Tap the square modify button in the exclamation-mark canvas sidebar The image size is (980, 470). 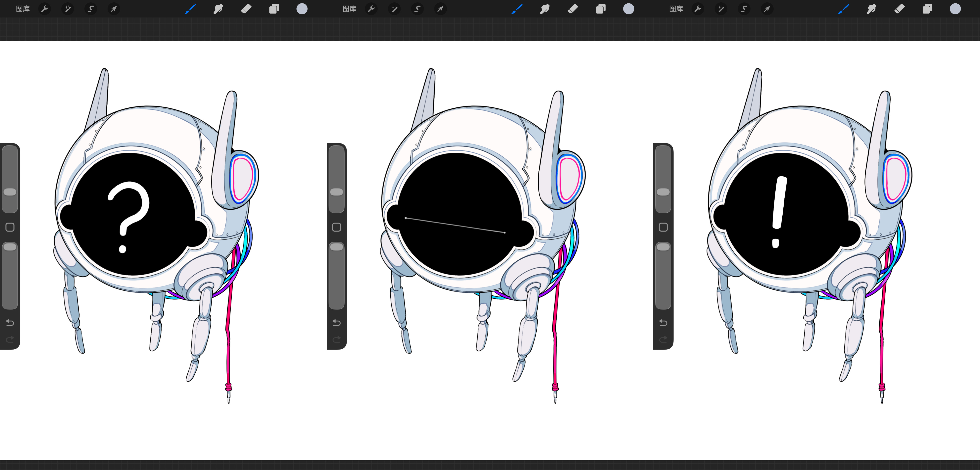pyautogui.click(x=663, y=227)
